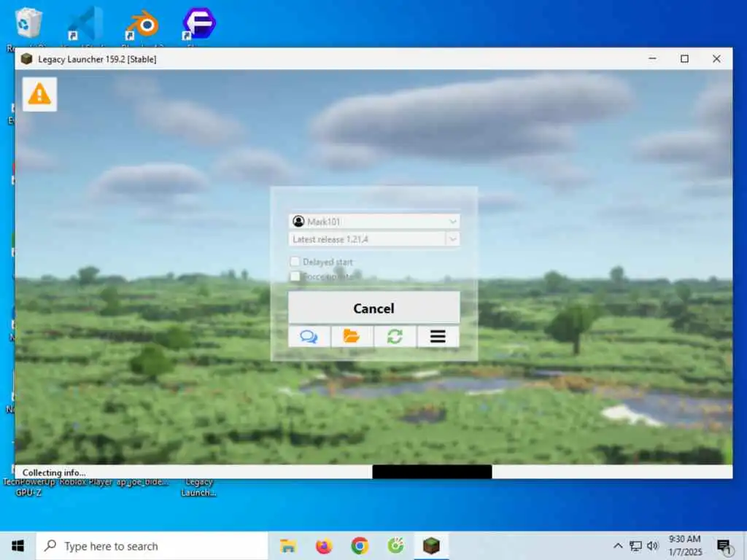Viewport: 747px width, 560px height.
Task: Toggle the Force update checkbox
Action: [295, 276]
